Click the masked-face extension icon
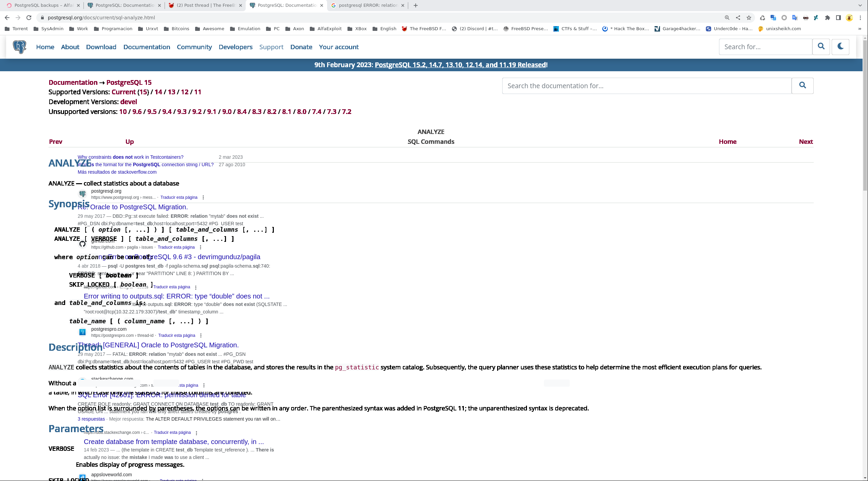Image resolution: width=868 pixels, height=481 pixels. pos(806,18)
